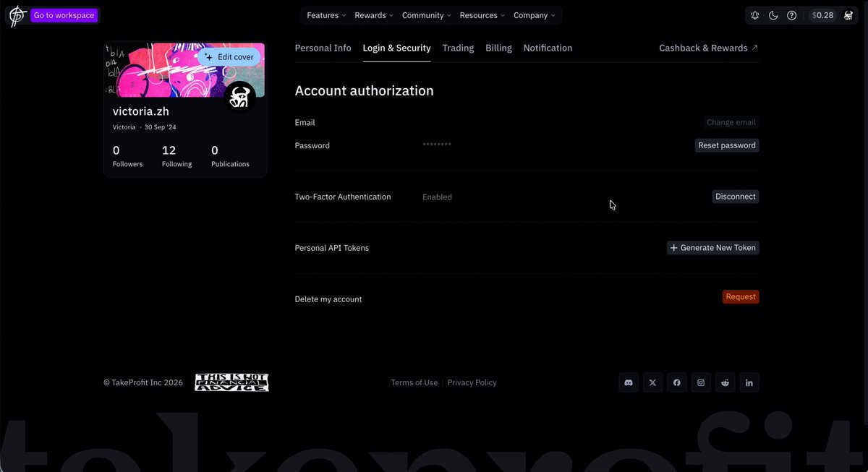Visit the X (Twitter) page
This screenshot has height=472, width=868.
652,382
